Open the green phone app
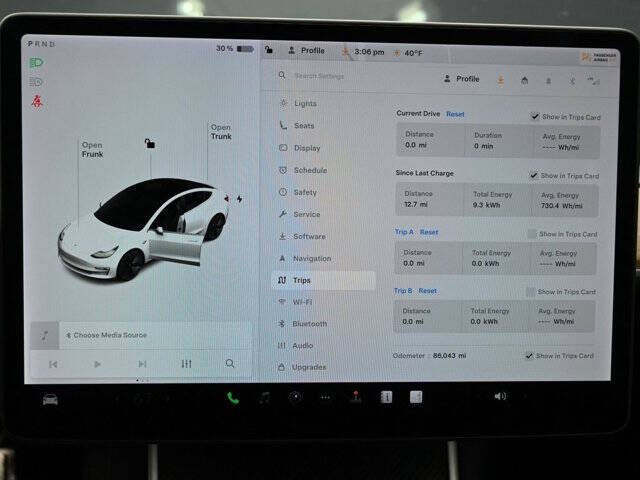 point(233,398)
